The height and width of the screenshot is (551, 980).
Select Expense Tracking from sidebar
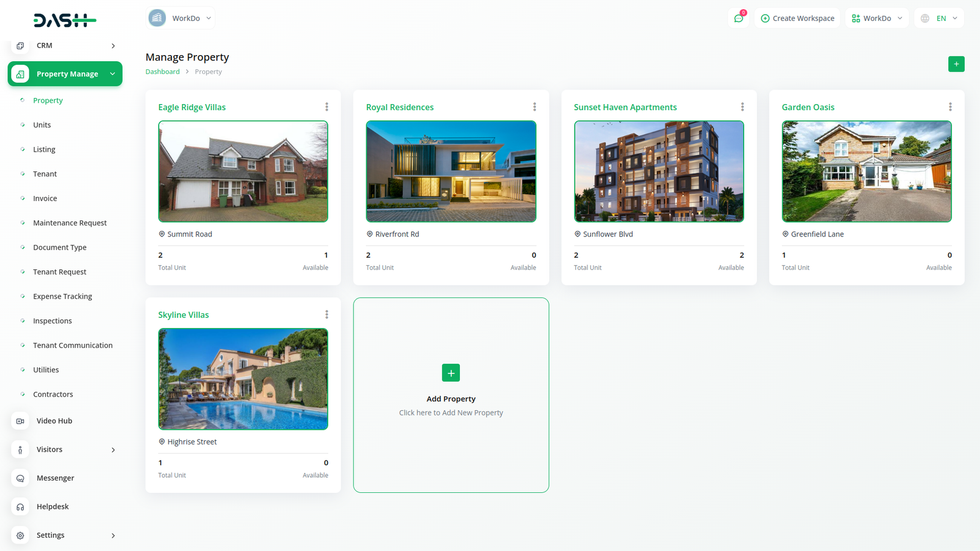62,296
